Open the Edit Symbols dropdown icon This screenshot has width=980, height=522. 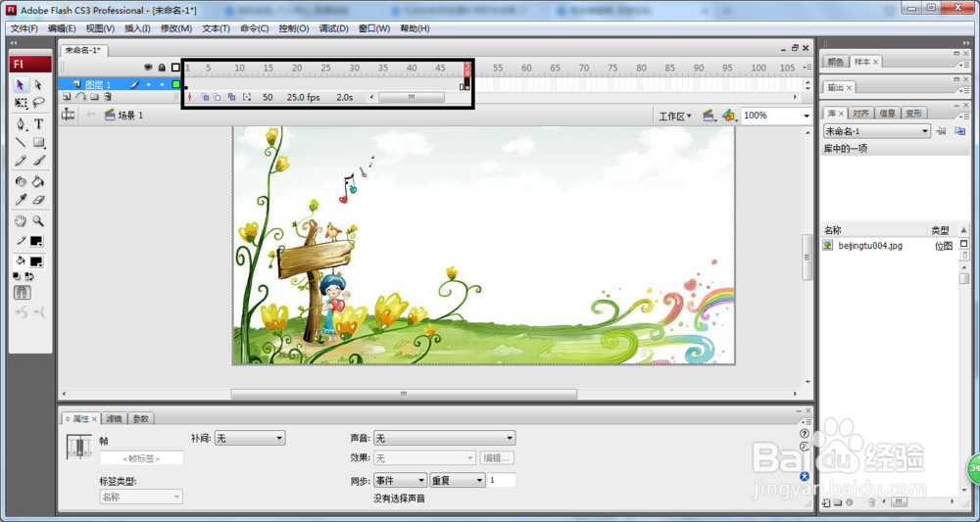[x=729, y=116]
